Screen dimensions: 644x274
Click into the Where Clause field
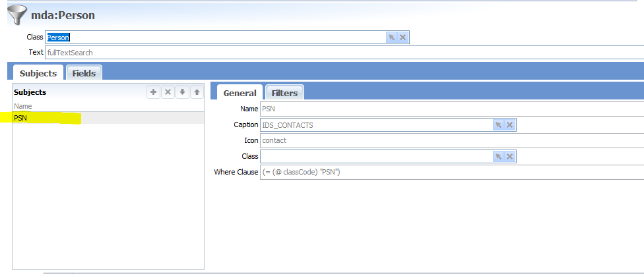point(449,172)
